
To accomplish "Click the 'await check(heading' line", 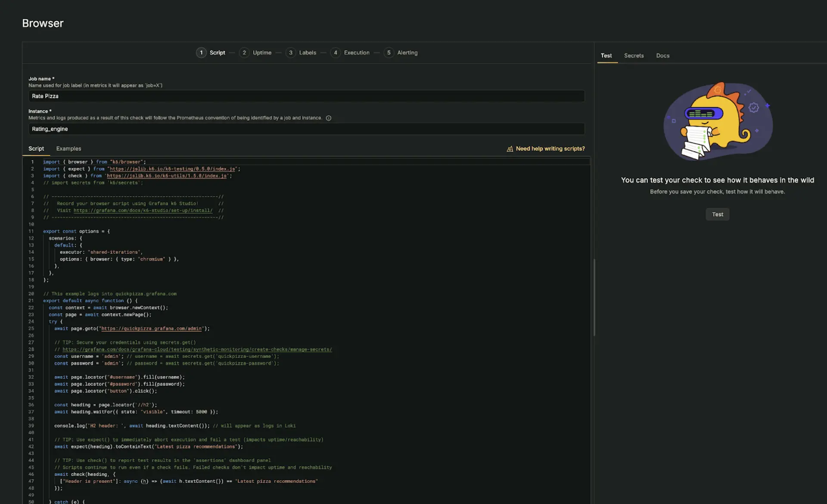I will click(85, 474).
